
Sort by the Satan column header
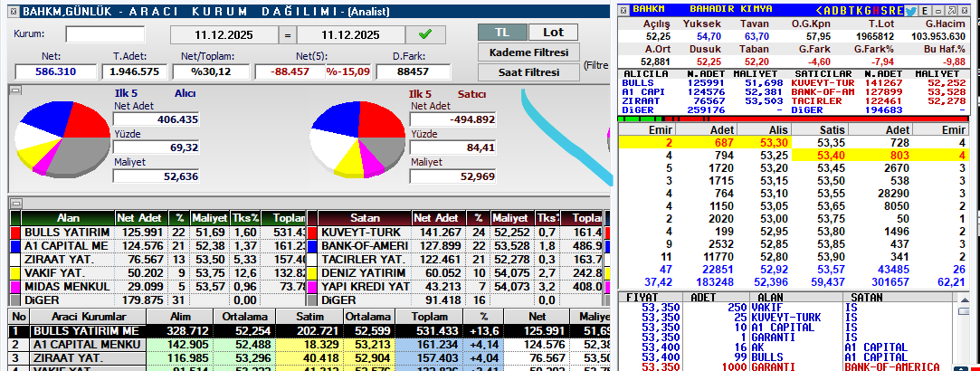click(365, 218)
